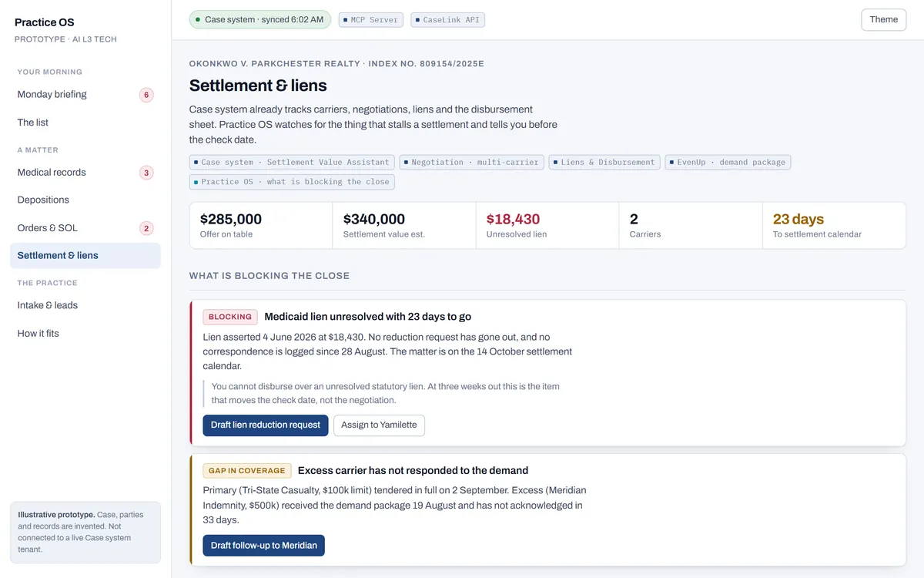The width and height of the screenshot is (924, 578).
Task: Open How it fits page
Action: (x=85, y=334)
